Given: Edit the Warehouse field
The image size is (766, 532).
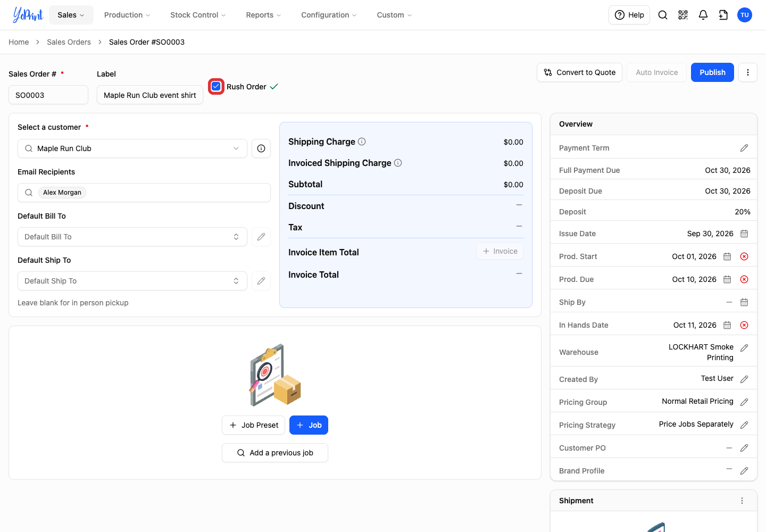Looking at the screenshot, I should point(744,347).
